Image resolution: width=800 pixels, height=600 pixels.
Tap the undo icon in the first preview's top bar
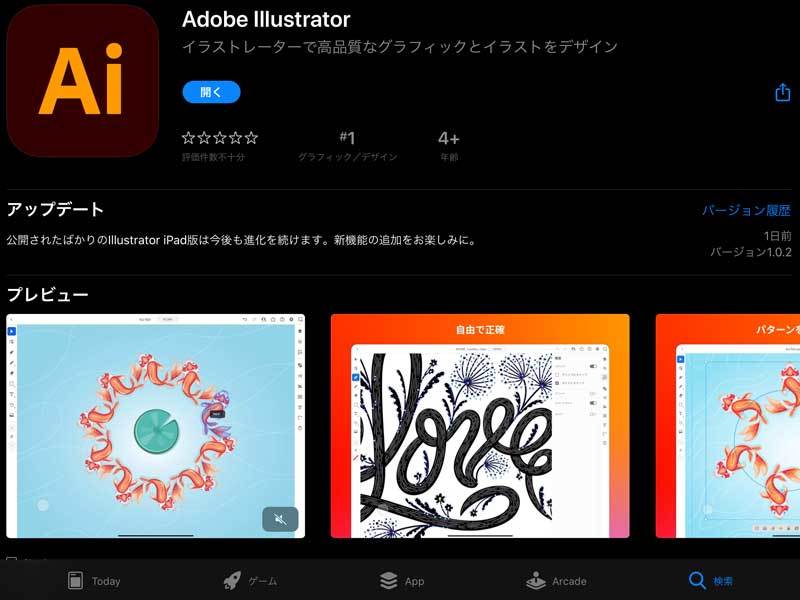[x=244, y=317]
